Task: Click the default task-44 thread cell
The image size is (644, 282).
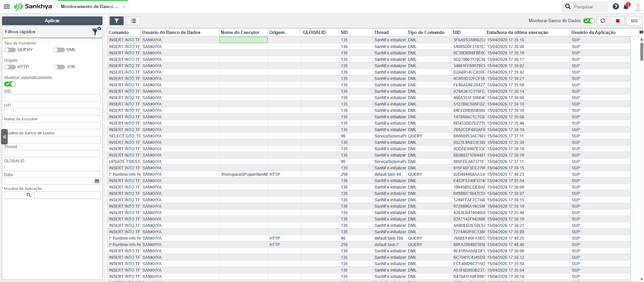Action: click(389, 174)
